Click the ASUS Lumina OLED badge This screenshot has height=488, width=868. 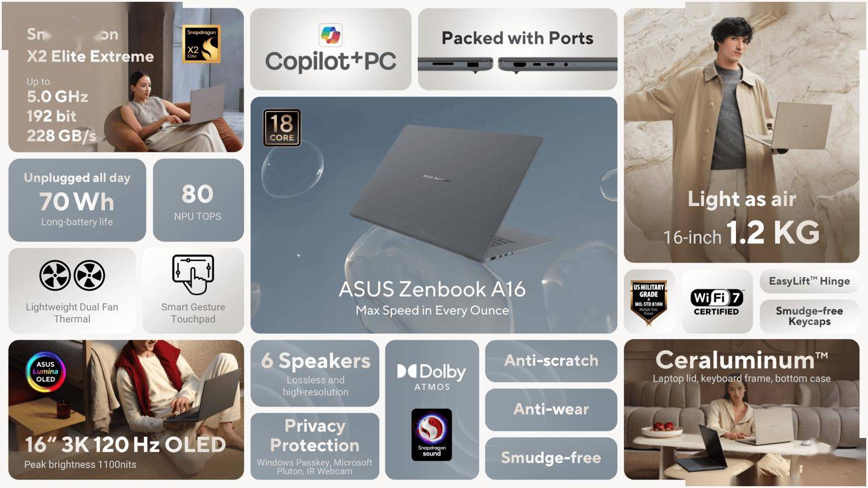point(45,372)
